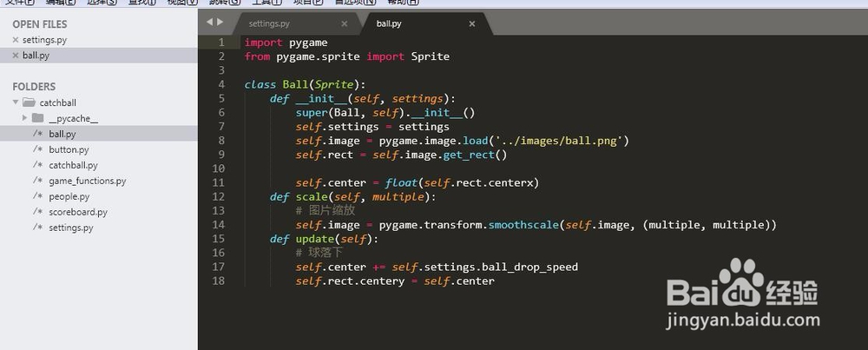Open people.py in the sidebar
Image resolution: width=868 pixels, height=350 pixels.
coord(69,196)
